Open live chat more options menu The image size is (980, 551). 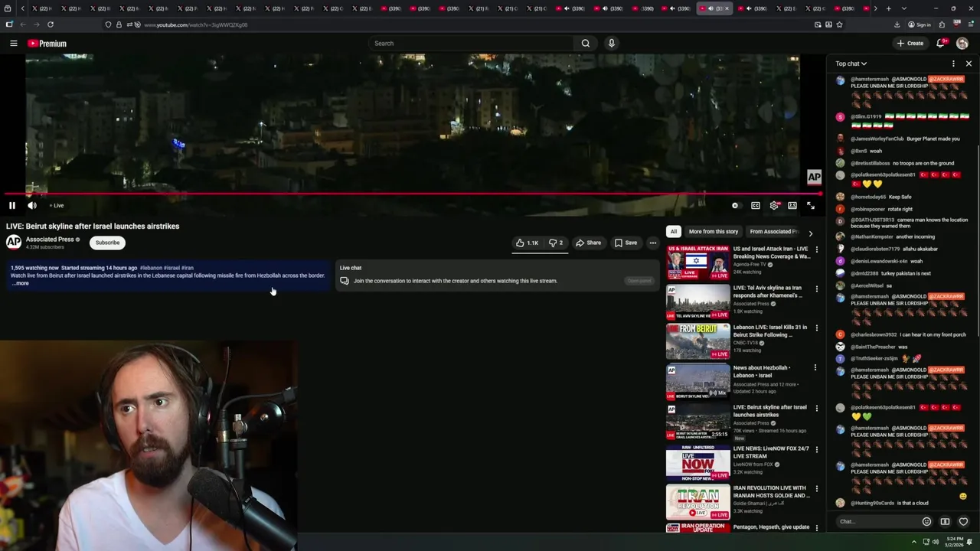(x=953, y=64)
